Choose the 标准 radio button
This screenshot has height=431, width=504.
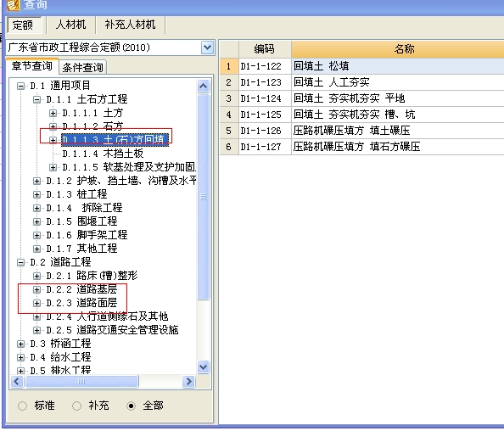(x=23, y=406)
